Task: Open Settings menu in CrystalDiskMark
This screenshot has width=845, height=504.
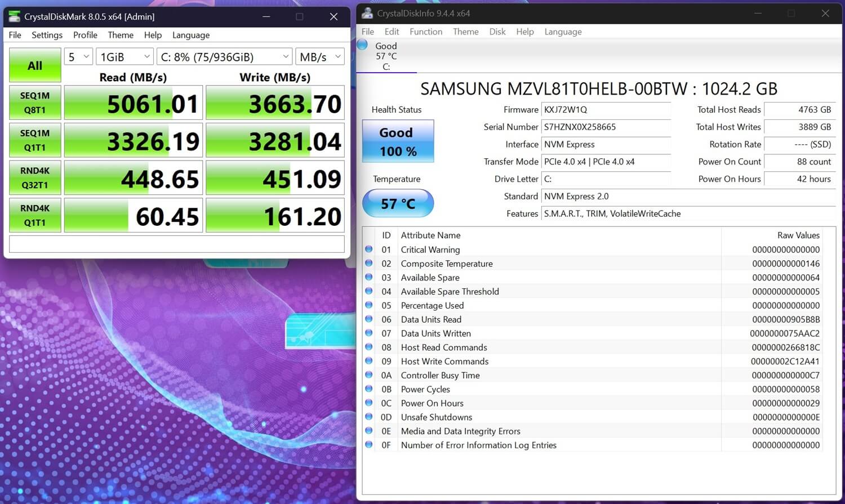Action: tap(47, 35)
